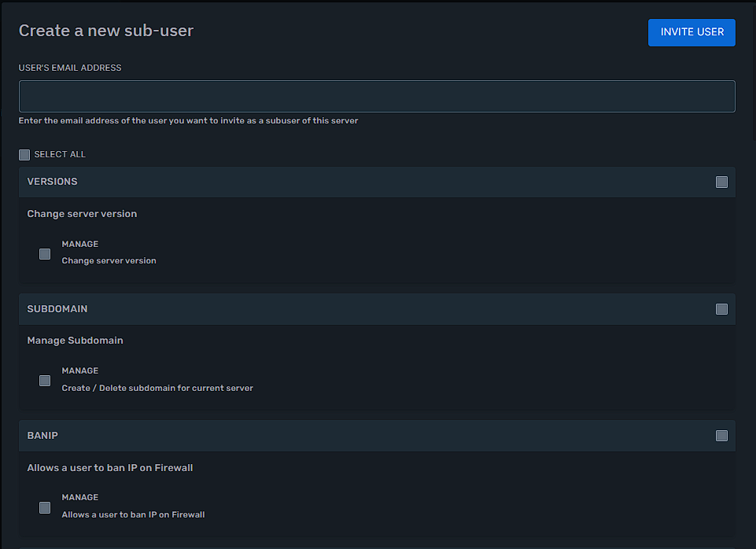Click the VERSIONS section title
This screenshot has height=549, width=756.
(x=52, y=182)
